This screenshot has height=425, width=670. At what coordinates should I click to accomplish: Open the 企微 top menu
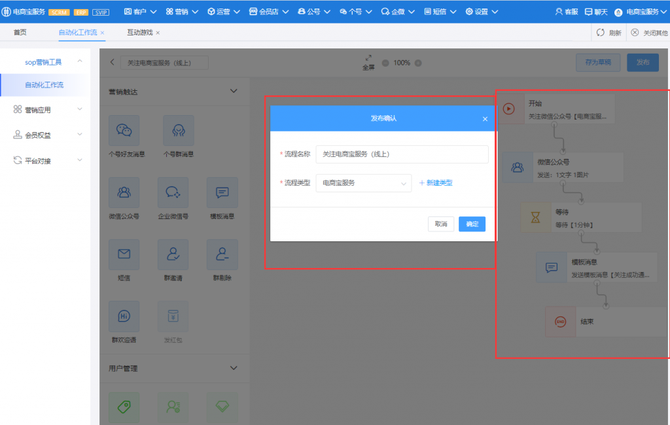[398, 12]
